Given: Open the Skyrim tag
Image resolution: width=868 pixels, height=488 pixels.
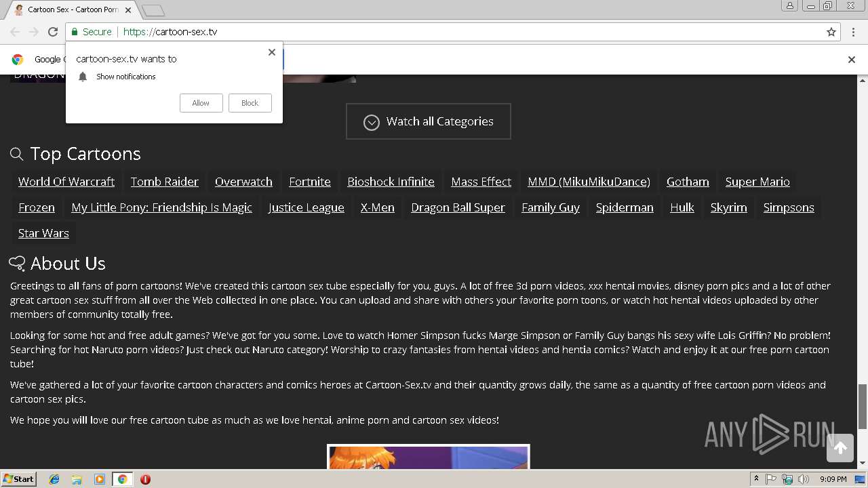Looking at the screenshot, I should 729,207.
